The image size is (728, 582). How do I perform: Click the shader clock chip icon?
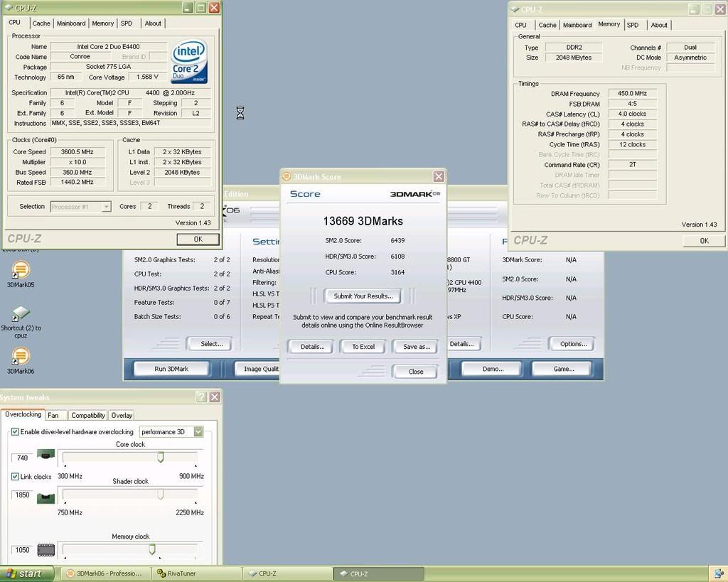click(45, 498)
